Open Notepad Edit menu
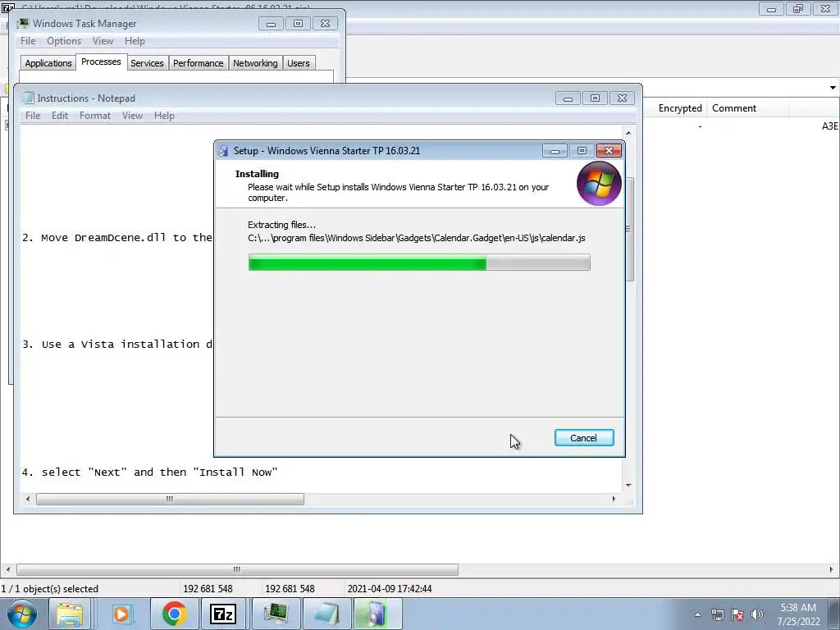The height and width of the screenshot is (630, 840). 59,116
